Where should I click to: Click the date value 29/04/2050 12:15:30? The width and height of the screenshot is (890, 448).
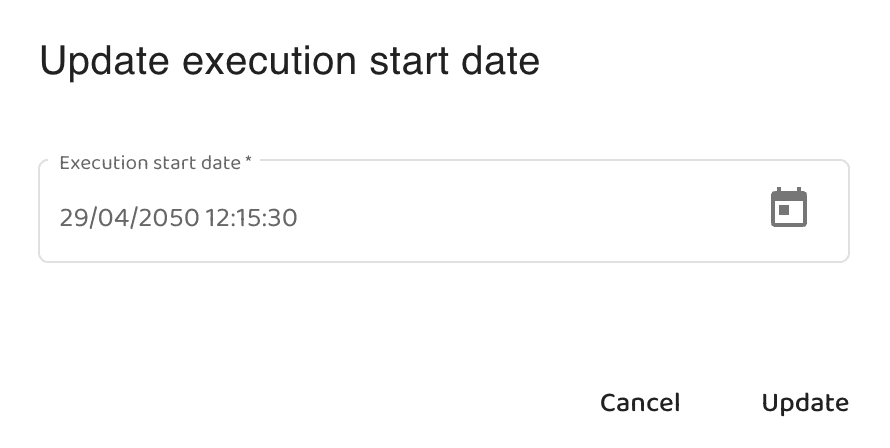178,217
